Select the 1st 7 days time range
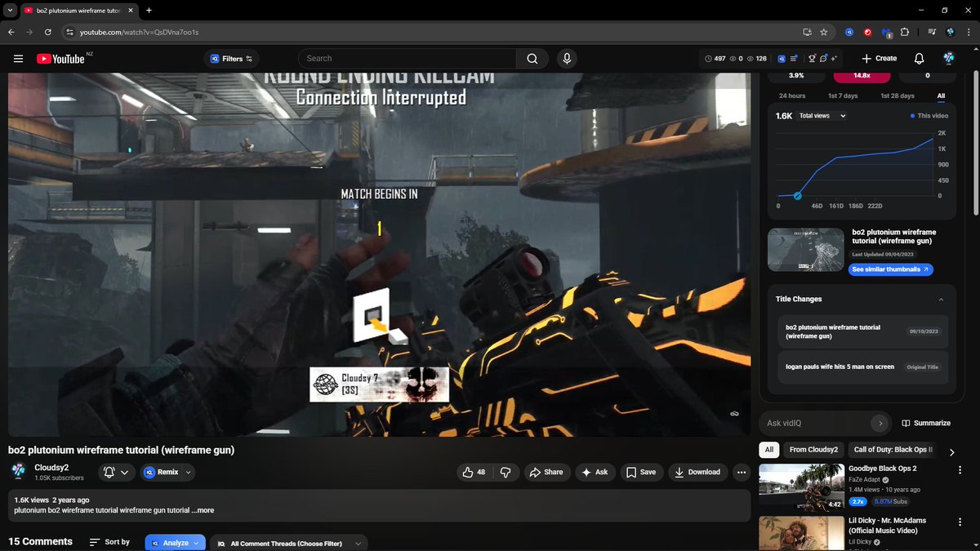 843,96
